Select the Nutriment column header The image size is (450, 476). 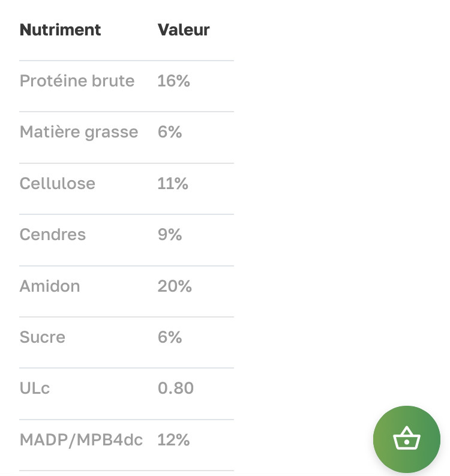(60, 30)
